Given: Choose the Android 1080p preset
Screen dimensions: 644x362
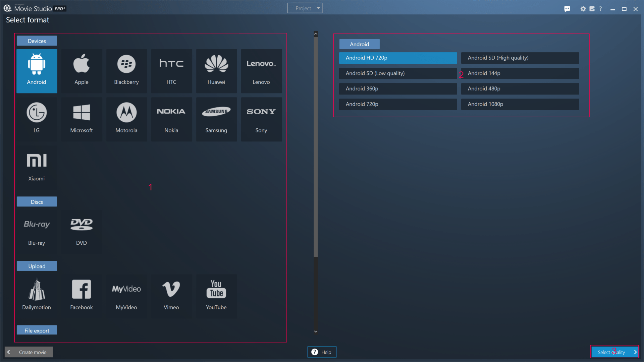Looking at the screenshot, I should click(520, 104).
